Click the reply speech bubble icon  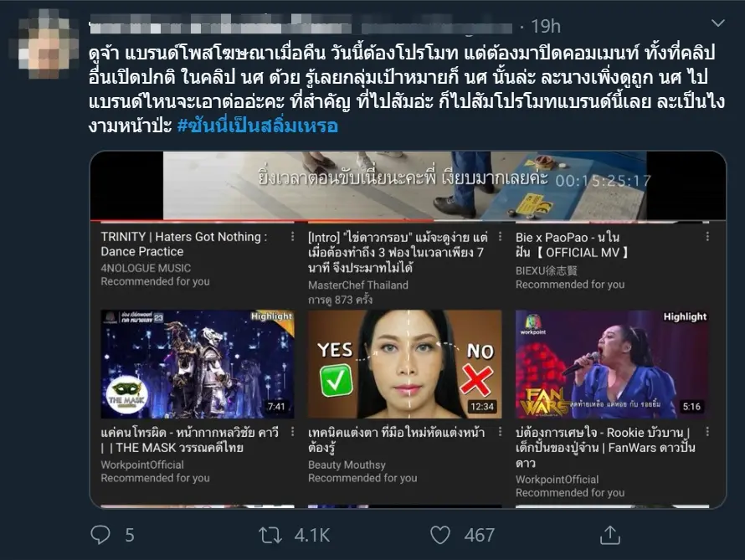(100, 535)
